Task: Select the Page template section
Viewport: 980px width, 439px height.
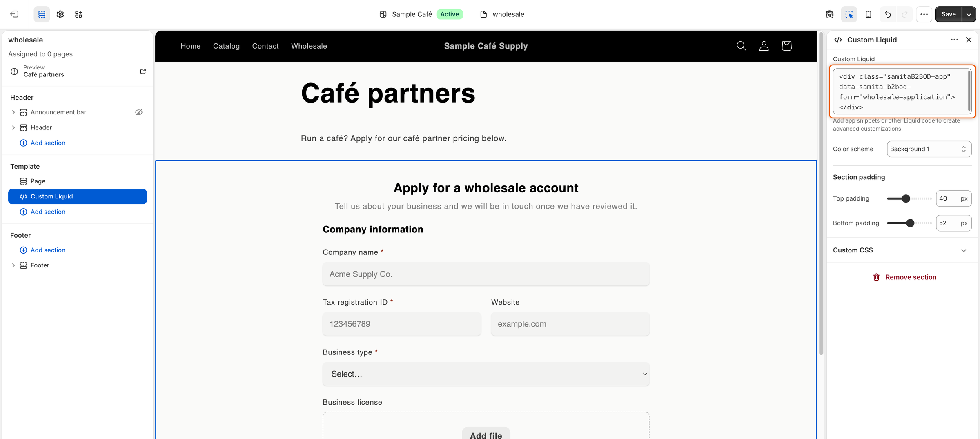Action: point(78,181)
